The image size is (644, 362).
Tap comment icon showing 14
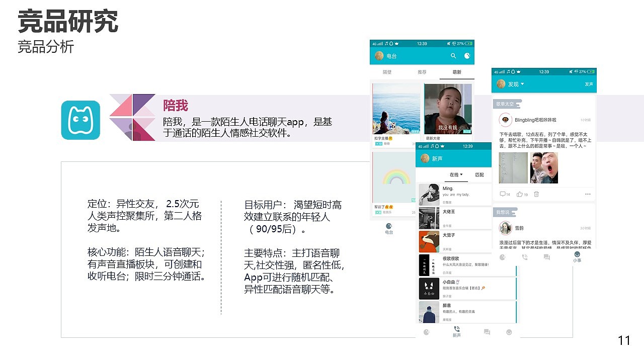coord(505,194)
